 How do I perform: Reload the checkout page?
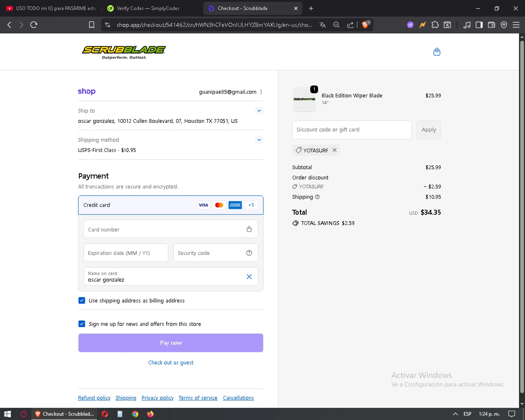click(x=34, y=25)
